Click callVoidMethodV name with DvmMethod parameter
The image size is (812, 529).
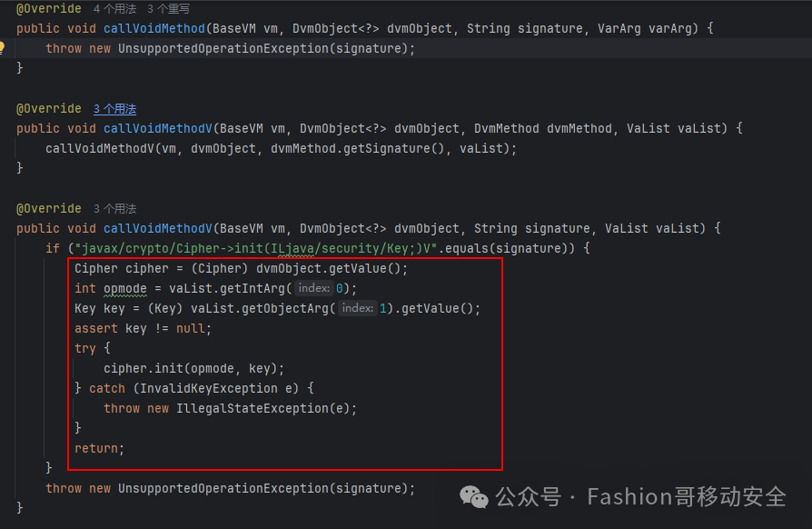[158, 128]
